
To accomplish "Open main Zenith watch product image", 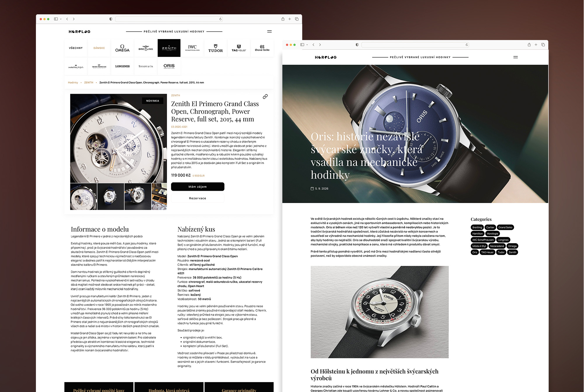I will 119,138.
